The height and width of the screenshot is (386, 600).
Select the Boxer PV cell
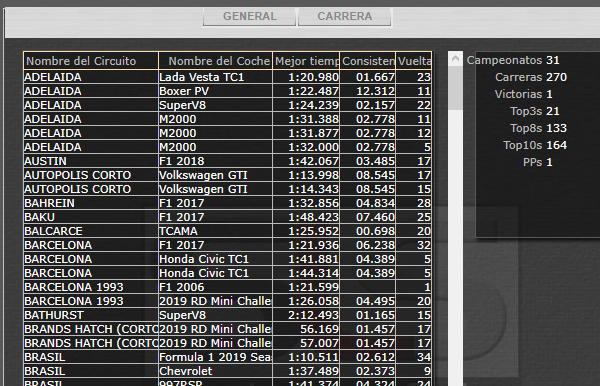pyautogui.click(x=215, y=91)
